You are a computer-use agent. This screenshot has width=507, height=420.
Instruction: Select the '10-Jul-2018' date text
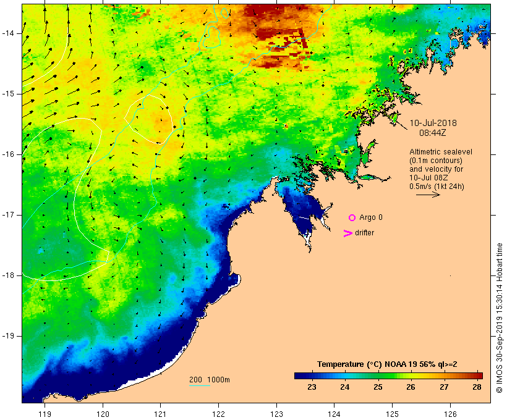coord(433,123)
